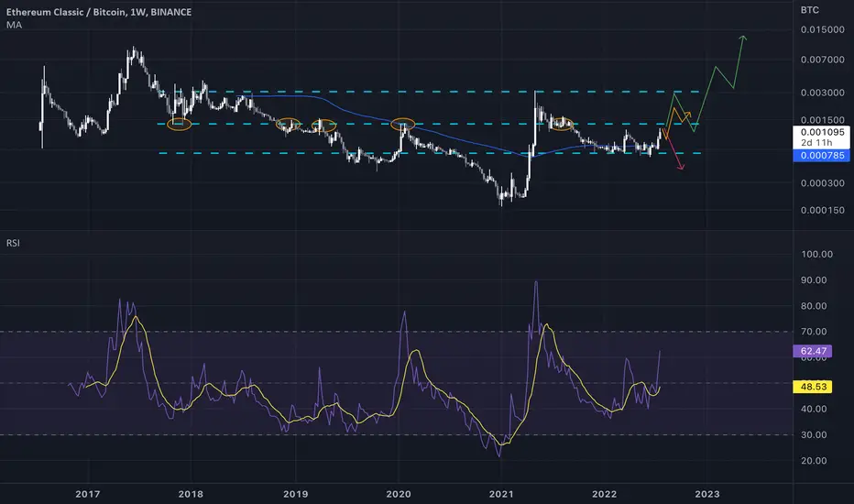Click the 2021 label on time axis

point(501,494)
